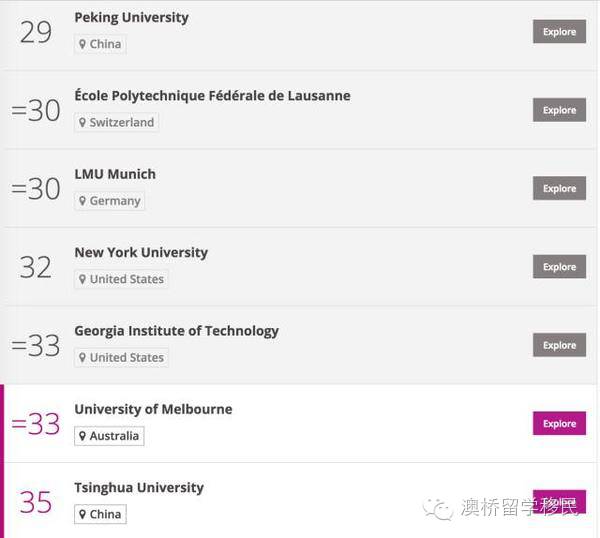Select the Australia location tag
600x538 pixels.
pyautogui.click(x=109, y=436)
